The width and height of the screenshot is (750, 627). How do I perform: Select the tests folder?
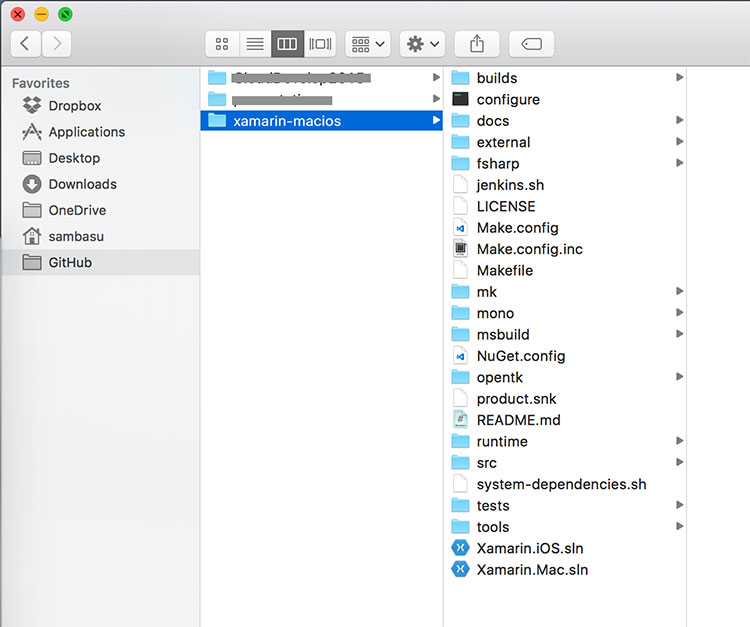(565, 506)
